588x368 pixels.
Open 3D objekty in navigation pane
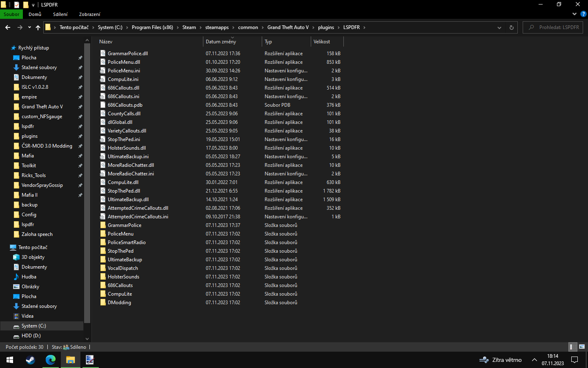[33, 257]
